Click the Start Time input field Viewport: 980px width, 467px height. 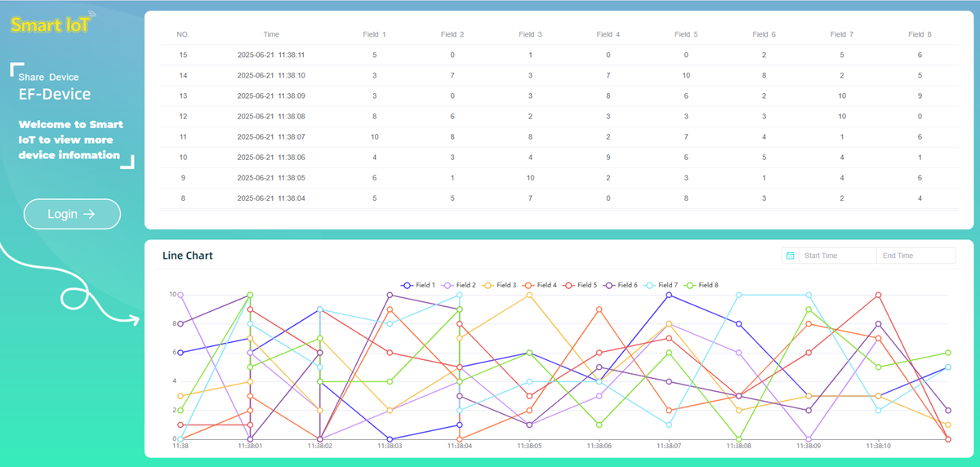[835, 256]
